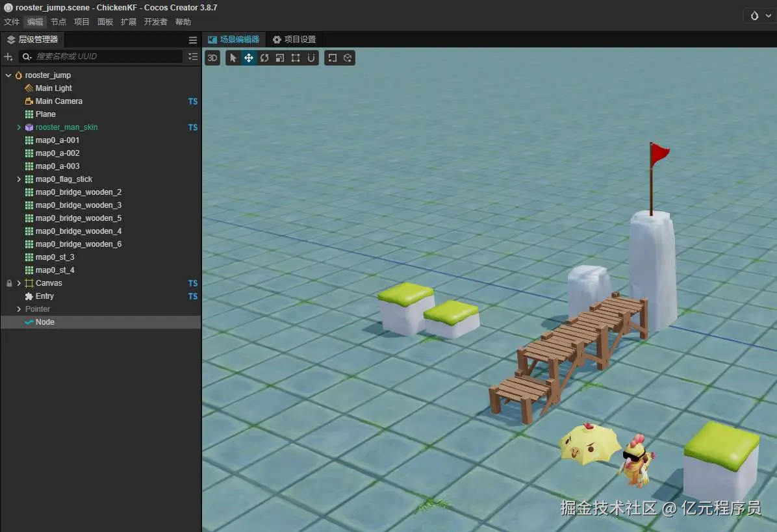
Task: Activate the move gizmo tool
Action: click(249, 58)
